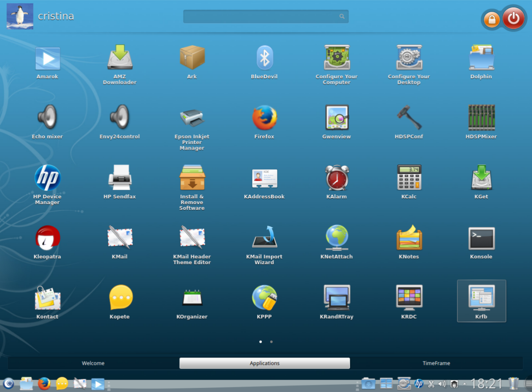This screenshot has height=392, width=532.
Task: Click the red power button
Action: point(513,19)
